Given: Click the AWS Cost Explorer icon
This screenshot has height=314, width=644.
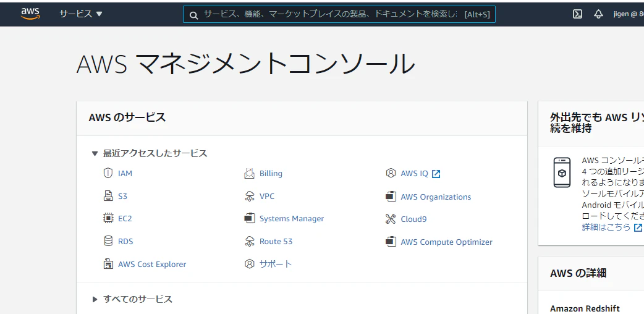Looking at the screenshot, I should [108, 264].
